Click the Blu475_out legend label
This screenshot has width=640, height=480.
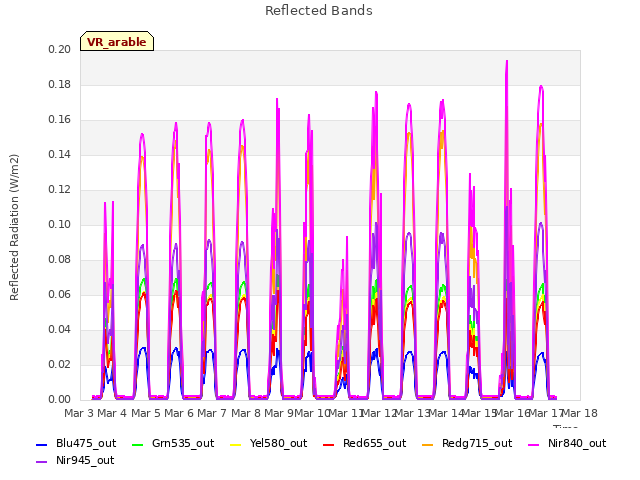pos(86,443)
